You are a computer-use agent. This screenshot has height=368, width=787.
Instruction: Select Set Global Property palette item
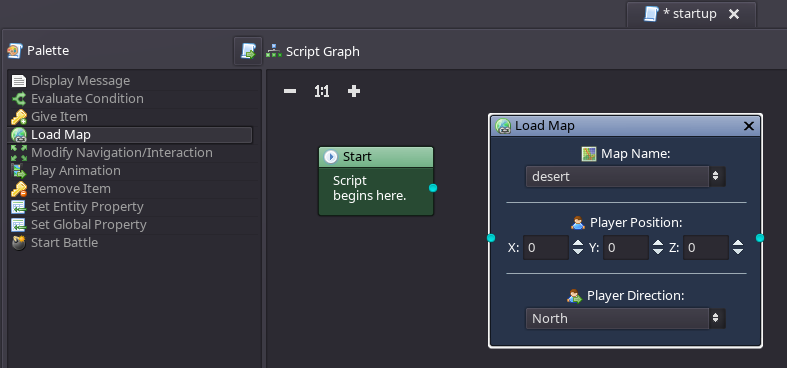(132, 225)
